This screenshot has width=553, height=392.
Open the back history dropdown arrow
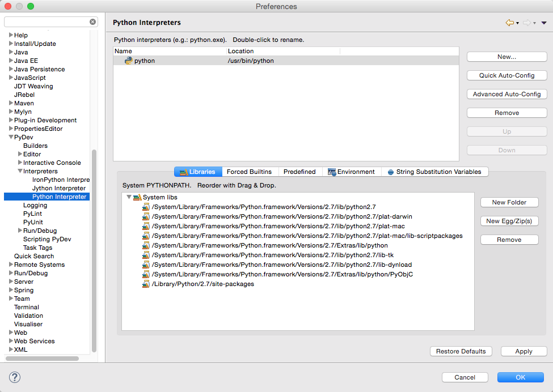click(517, 23)
